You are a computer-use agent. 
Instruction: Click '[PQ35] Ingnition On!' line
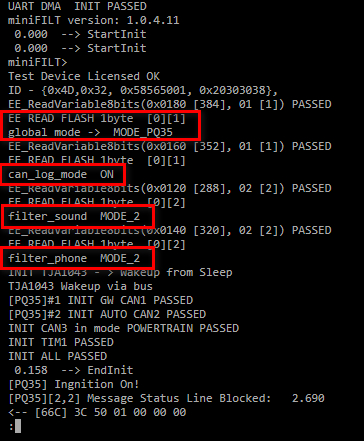(74, 384)
